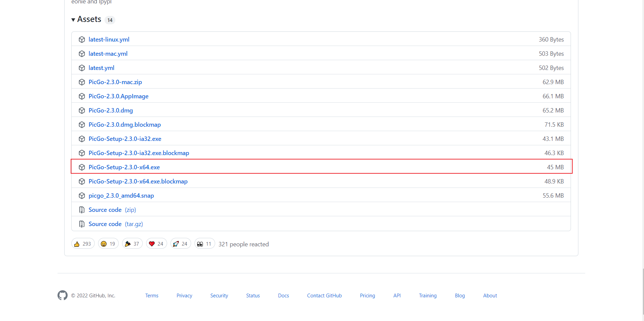The image size is (644, 321).
Task: Click package icon beside PicGo-2.3.0-mac.zip
Action: (x=82, y=82)
